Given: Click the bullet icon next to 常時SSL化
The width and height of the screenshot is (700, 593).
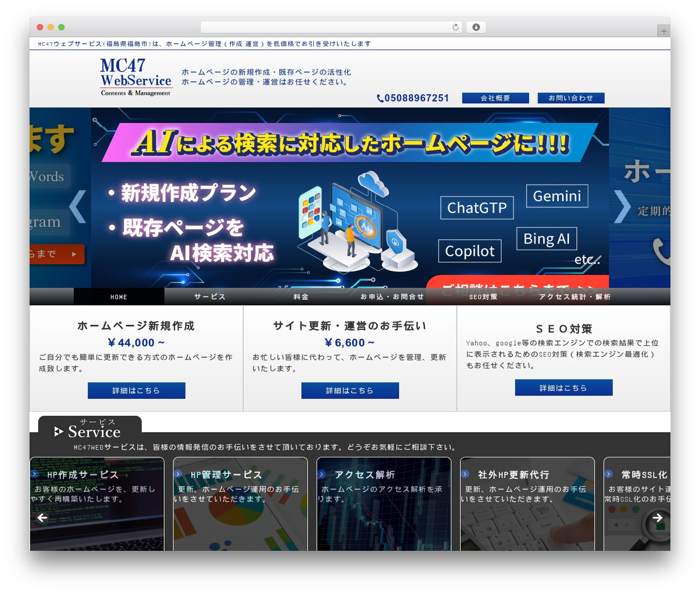Looking at the screenshot, I should (609, 474).
